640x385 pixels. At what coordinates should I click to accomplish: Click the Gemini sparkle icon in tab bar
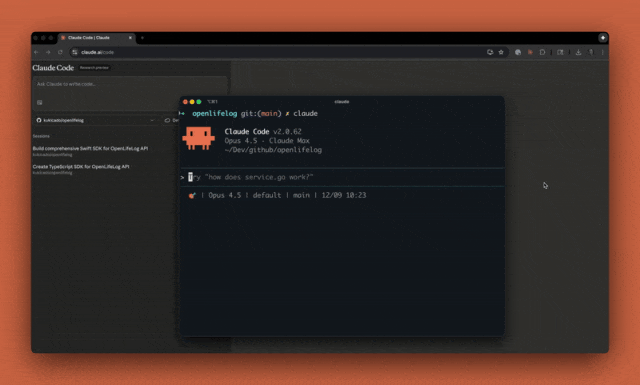[603, 38]
